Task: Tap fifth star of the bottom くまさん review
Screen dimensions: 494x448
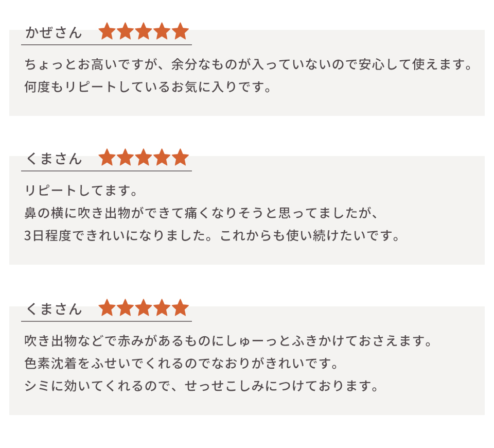Action: 180,308
